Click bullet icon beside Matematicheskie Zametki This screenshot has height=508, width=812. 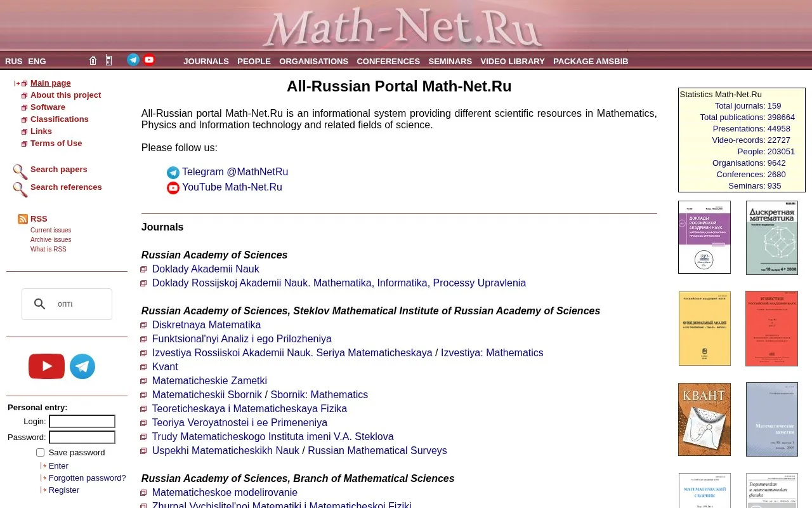point(143,381)
